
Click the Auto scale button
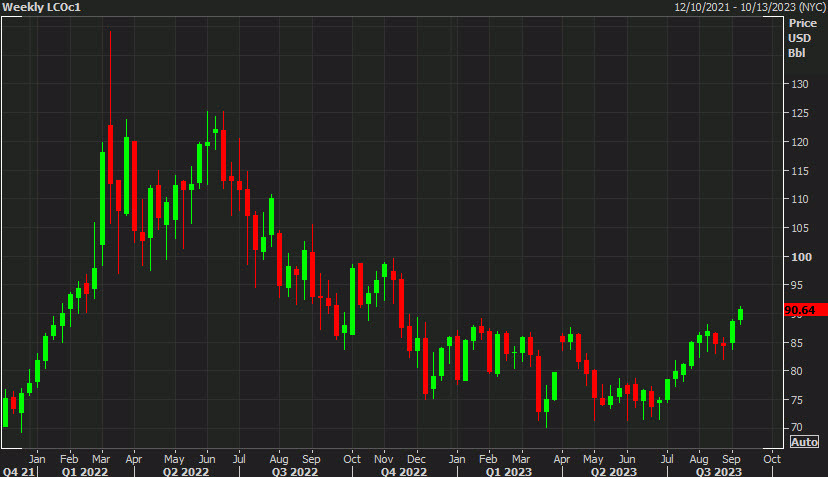coord(804,442)
